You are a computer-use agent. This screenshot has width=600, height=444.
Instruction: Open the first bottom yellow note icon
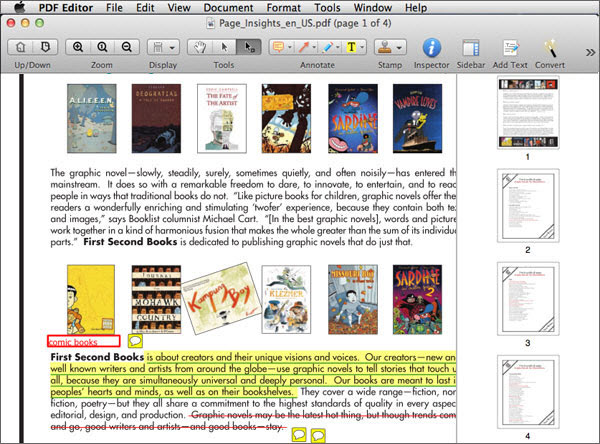299,435
